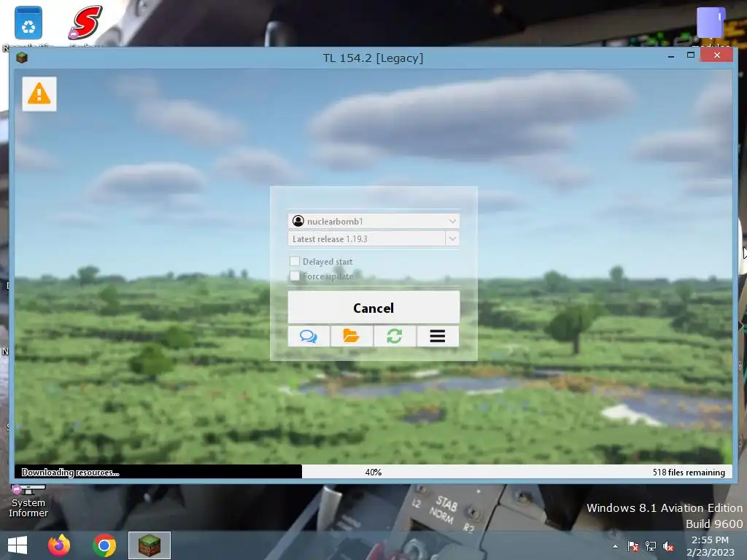Toggle the Force update checkbox
Screen dimensions: 747x560
coord(295,276)
